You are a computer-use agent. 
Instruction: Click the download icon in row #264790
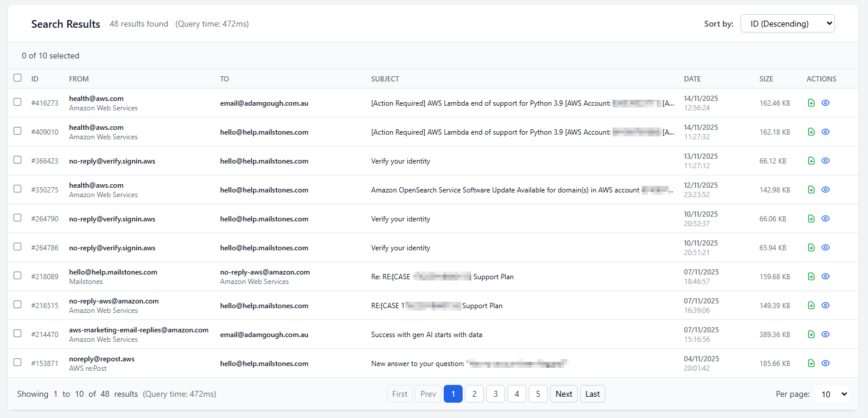pos(811,218)
